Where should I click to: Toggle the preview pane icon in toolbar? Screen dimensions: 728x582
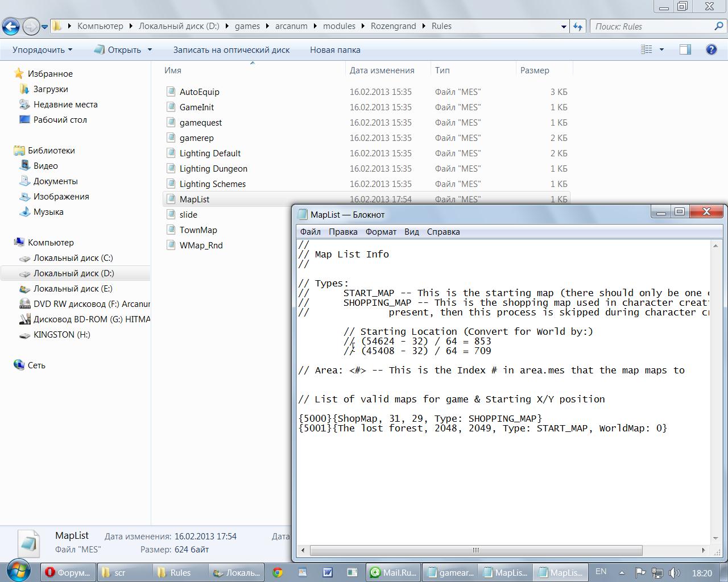pyautogui.click(x=685, y=49)
